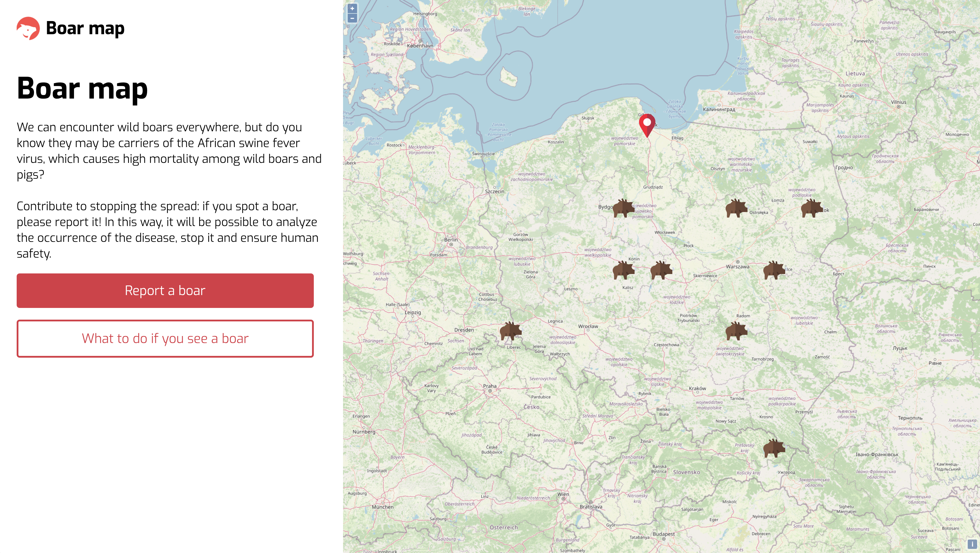The width and height of the screenshot is (980, 553).
Task: Click the Boar map header title text
Action: (x=85, y=28)
